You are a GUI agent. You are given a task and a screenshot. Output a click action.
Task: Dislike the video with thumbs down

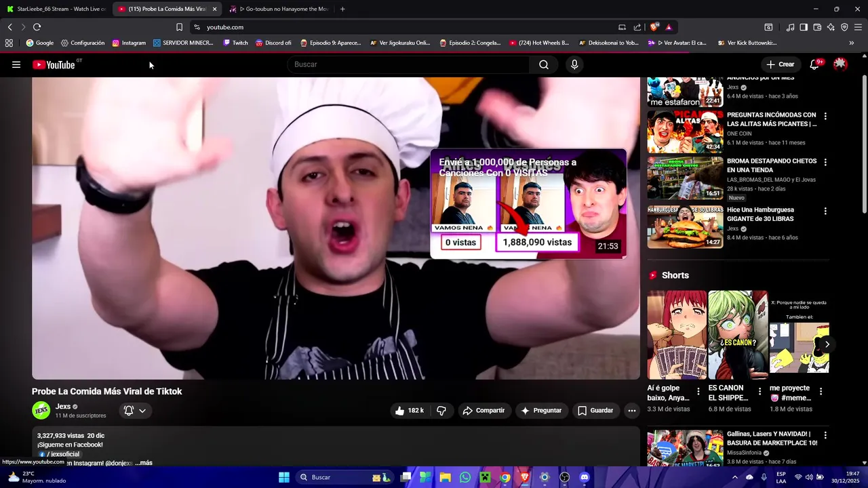(x=441, y=410)
